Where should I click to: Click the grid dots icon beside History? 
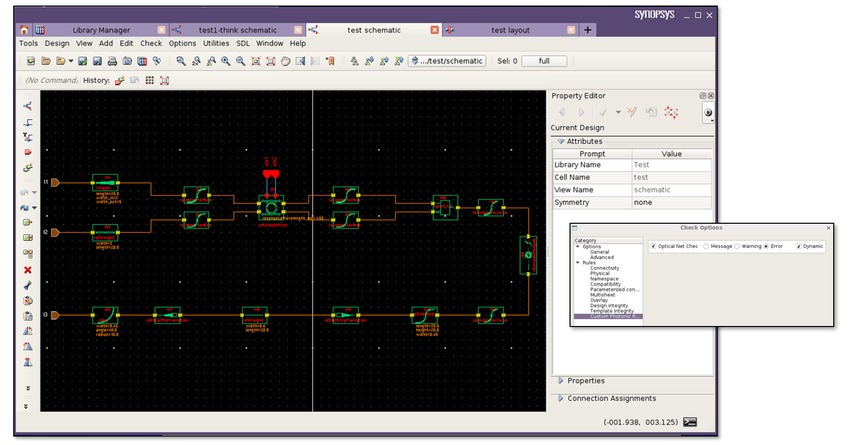(150, 80)
